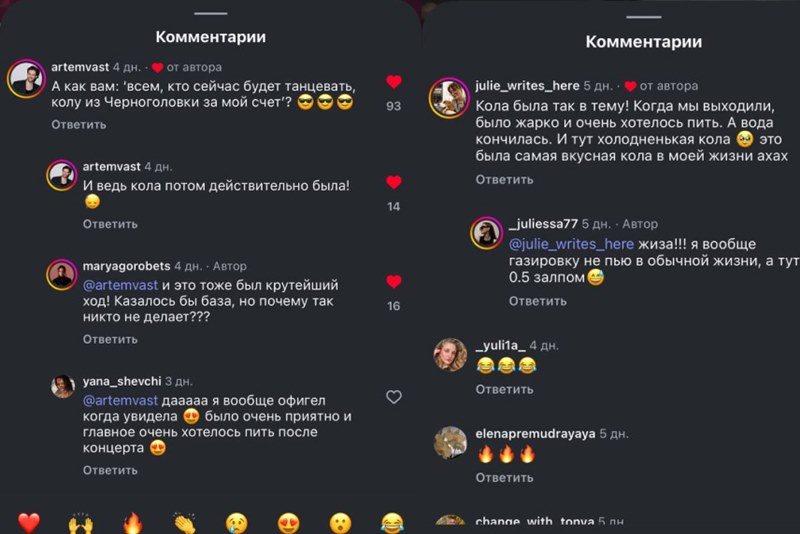Tap the surprised face emoji reaction
Viewport: 800px width, 534px height.
pyautogui.click(x=340, y=524)
